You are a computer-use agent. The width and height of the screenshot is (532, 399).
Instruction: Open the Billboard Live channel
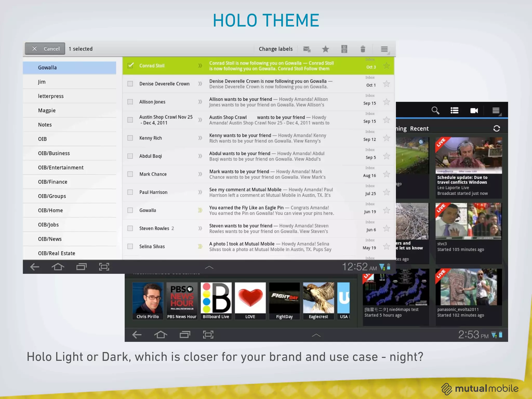(216, 301)
